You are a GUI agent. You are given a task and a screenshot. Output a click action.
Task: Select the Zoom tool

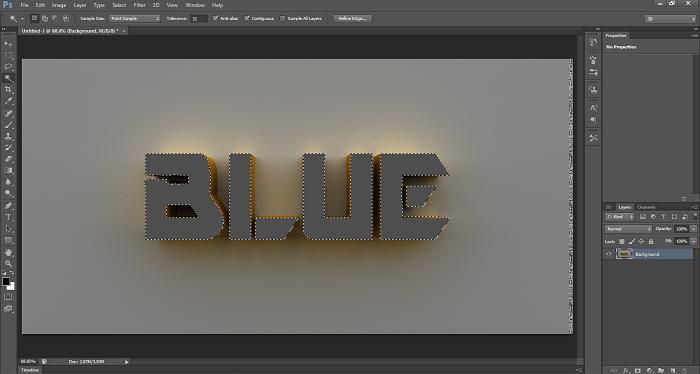(8, 264)
